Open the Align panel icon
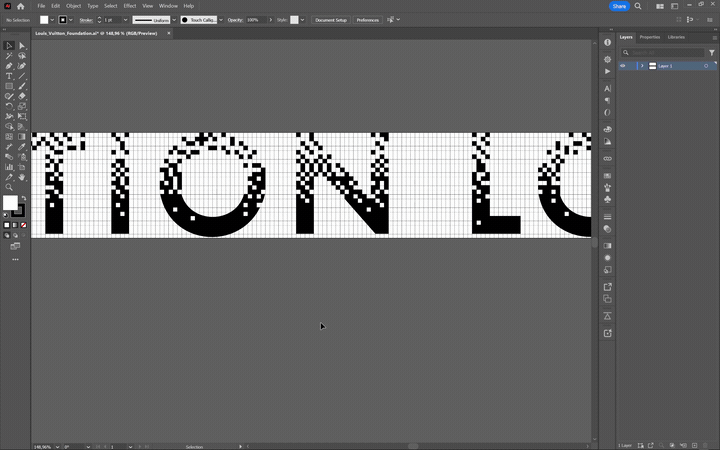720x450 pixels. [x=608, y=316]
